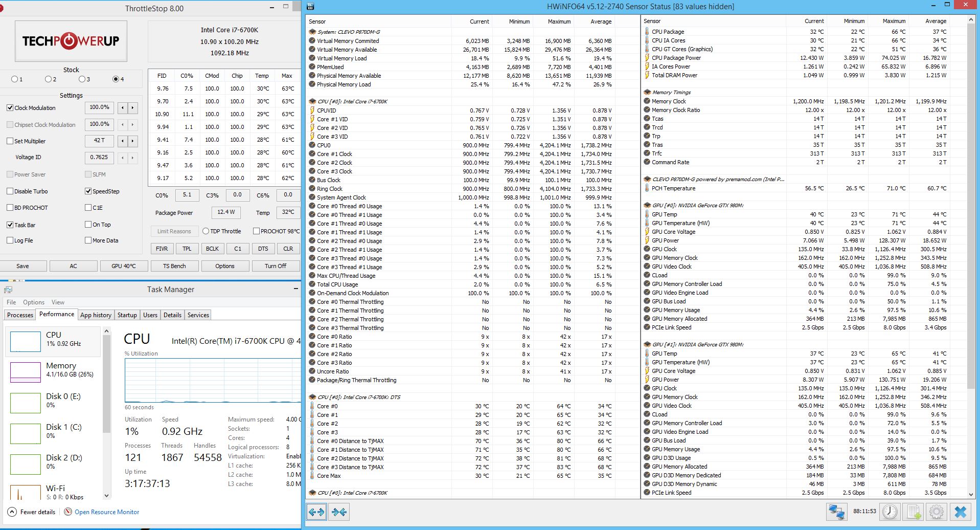
Task: Click HWiNFO right scrollbar down arrow
Action: pyautogui.click(x=971, y=494)
